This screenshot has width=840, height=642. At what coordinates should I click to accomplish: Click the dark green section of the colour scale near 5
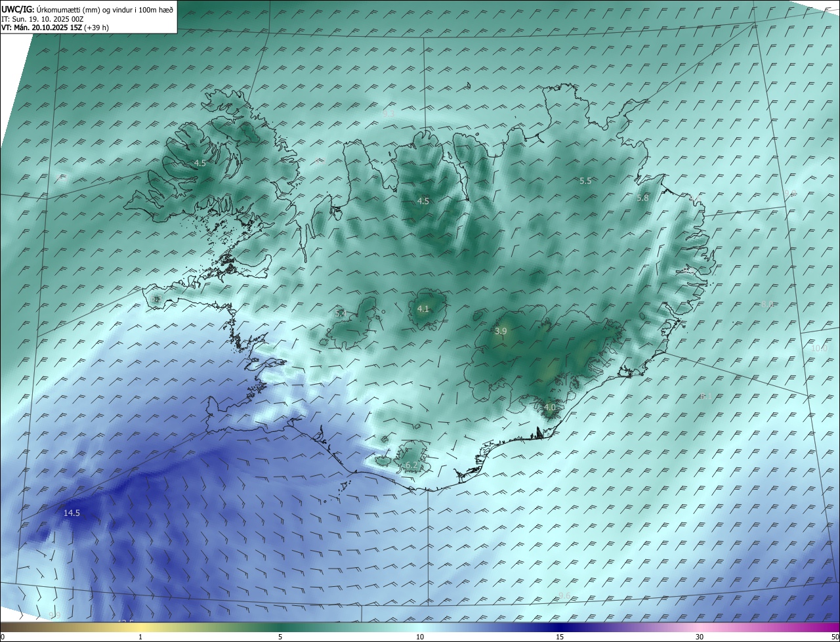coord(280,627)
